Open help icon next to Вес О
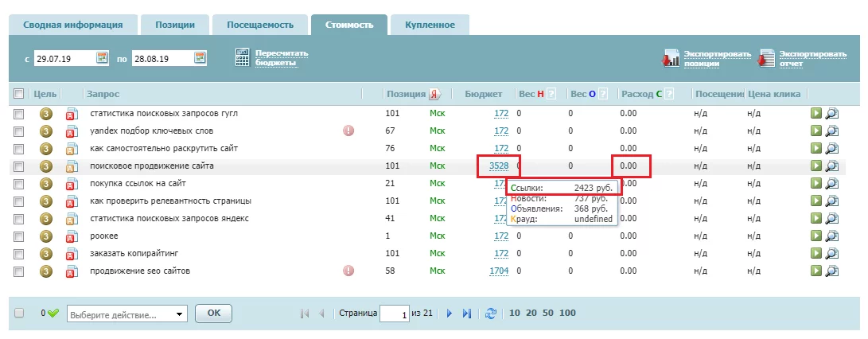The width and height of the screenshot is (868, 339). [603, 94]
